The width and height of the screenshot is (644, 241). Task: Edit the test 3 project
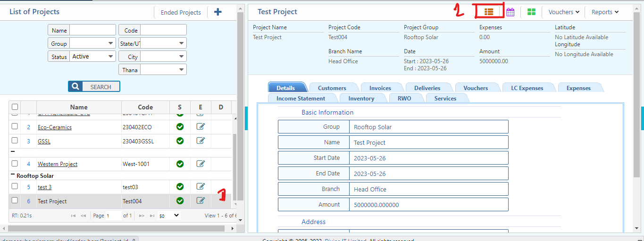pos(201,186)
